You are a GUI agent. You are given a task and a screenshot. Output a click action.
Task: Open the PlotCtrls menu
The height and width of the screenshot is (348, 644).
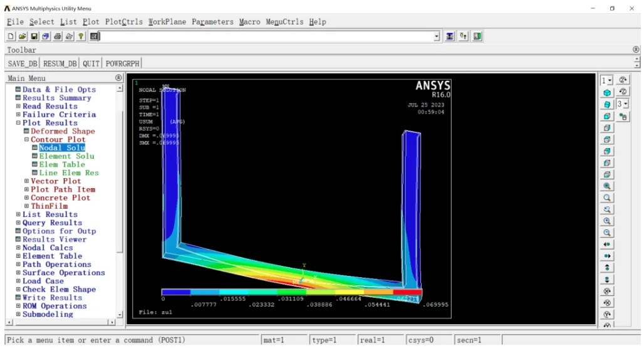tap(123, 22)
